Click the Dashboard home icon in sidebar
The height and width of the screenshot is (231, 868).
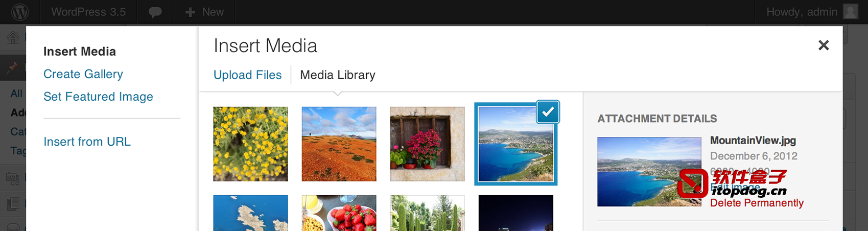(13, 37)
